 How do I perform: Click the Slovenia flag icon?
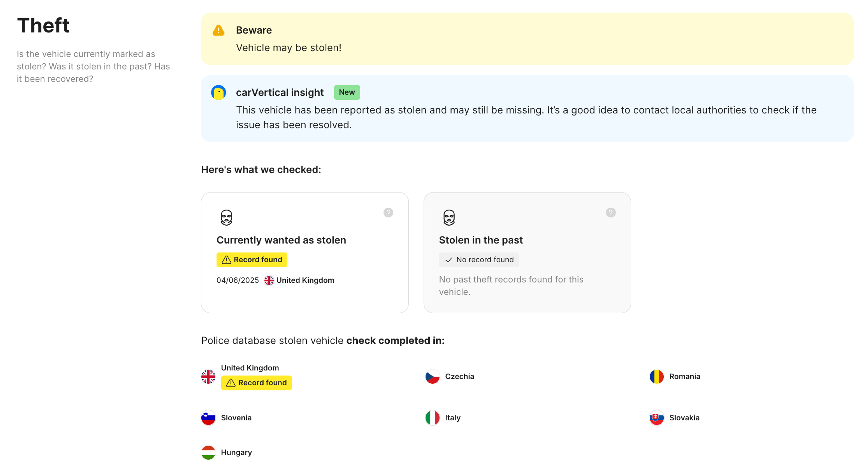(208, 418)
